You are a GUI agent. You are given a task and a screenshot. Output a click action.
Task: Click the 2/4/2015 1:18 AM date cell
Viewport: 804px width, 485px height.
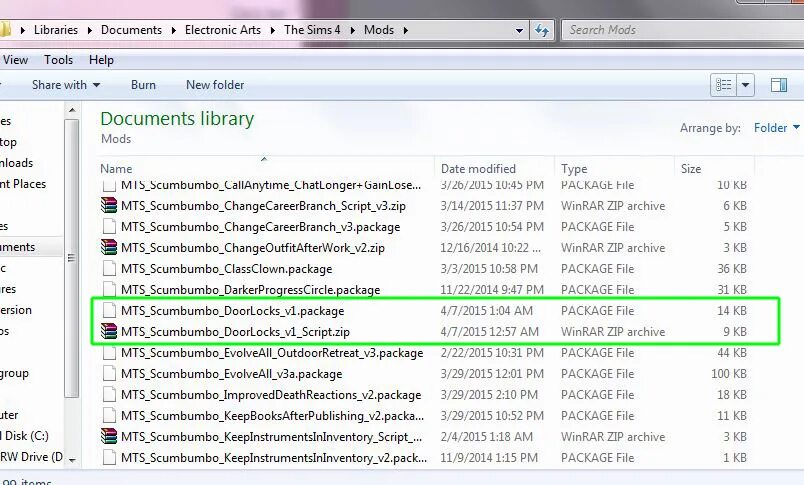[487, 437]
